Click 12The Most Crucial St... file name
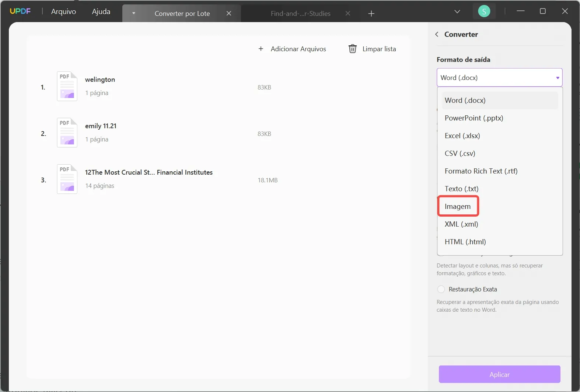The image size is (580, 392). (149, 172)
